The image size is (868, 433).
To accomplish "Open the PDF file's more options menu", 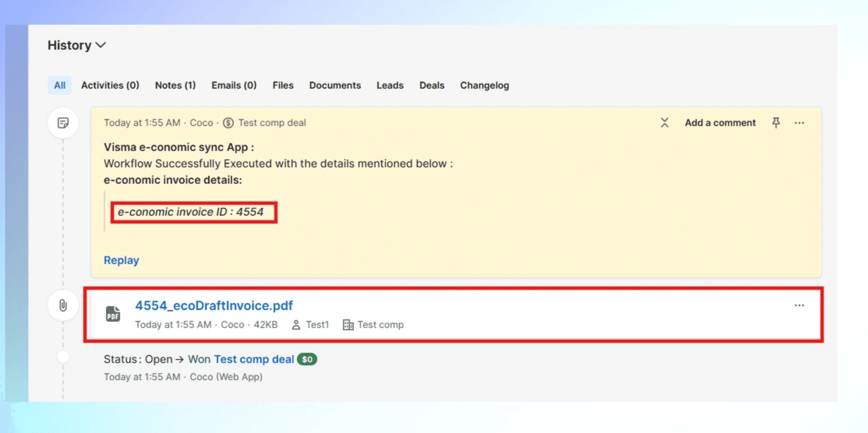I will click(x=799, y=305).
